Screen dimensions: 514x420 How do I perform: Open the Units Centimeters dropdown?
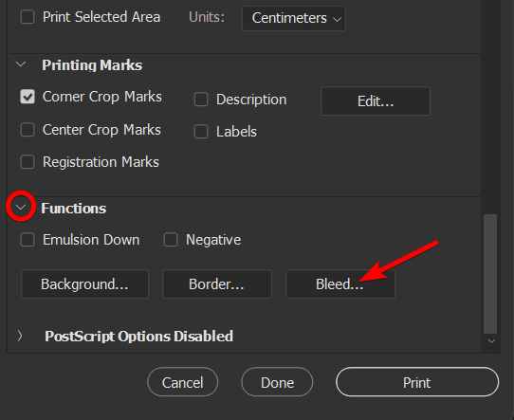click(294, 18)
